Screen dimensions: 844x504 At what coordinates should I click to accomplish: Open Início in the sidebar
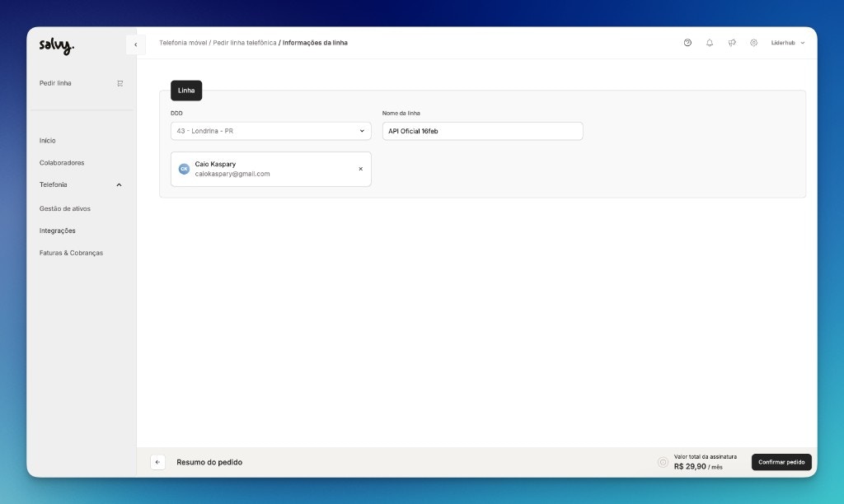point(47,140)
